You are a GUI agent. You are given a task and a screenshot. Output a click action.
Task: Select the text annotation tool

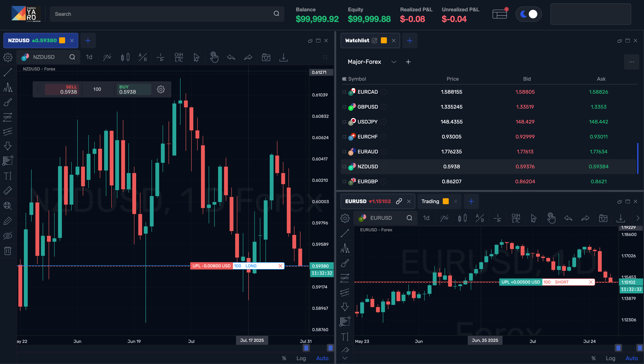(8, 176)
